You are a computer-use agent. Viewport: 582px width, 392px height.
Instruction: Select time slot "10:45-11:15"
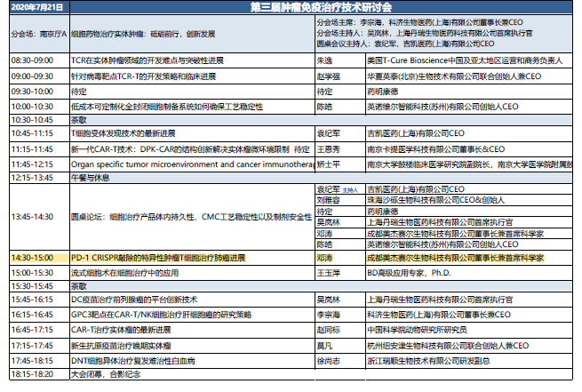click(32, 133)
